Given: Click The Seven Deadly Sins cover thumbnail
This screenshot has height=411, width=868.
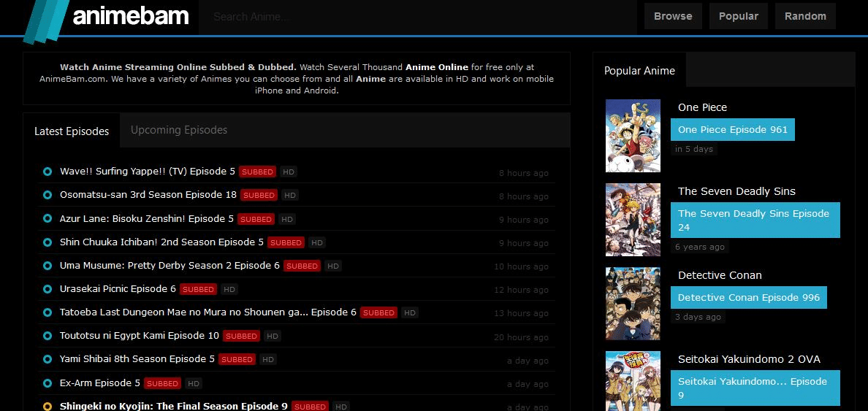Looking at the screenshot, I should pos(633,220).
